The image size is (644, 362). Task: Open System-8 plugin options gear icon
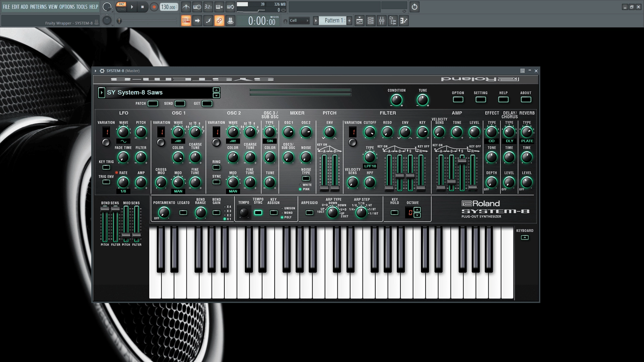(102, 71)
